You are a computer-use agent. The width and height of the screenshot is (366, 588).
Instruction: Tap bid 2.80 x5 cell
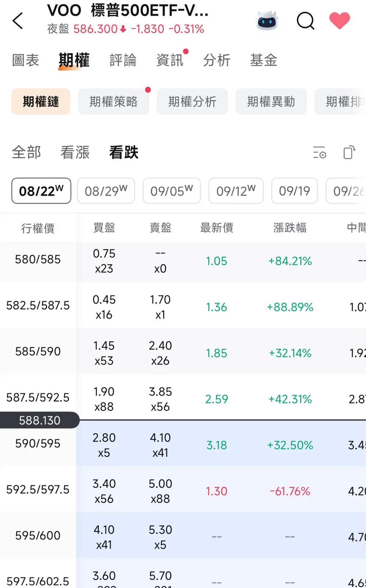click(104, 445)
